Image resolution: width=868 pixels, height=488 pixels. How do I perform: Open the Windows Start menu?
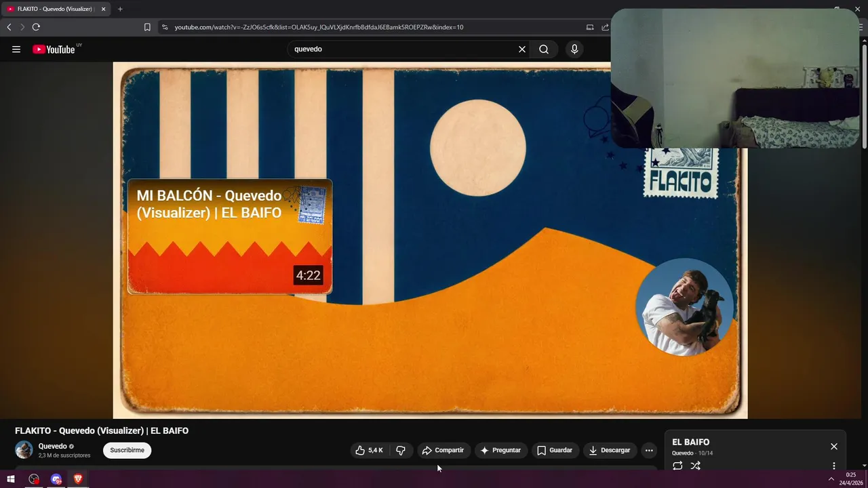(x=11, y=479)
